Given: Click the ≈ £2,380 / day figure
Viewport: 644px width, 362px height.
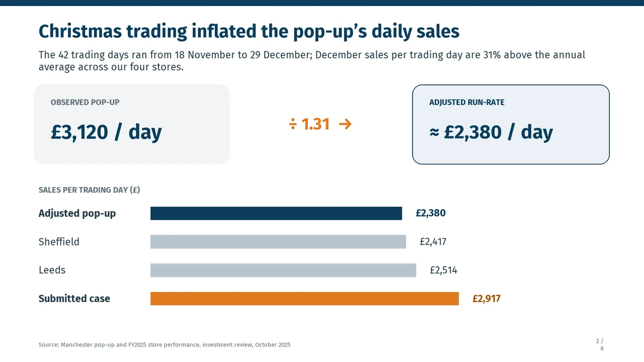Looking at the screenshot, I should coord(491,132).
